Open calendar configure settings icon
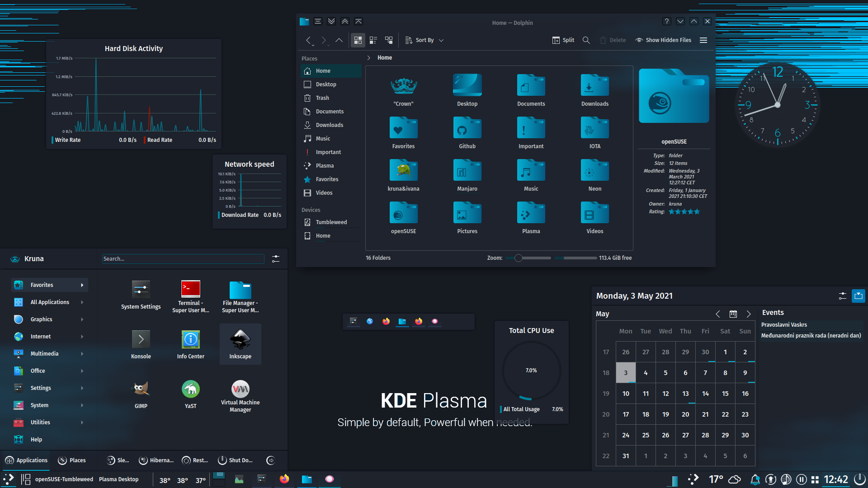 (x=842, y=296)
